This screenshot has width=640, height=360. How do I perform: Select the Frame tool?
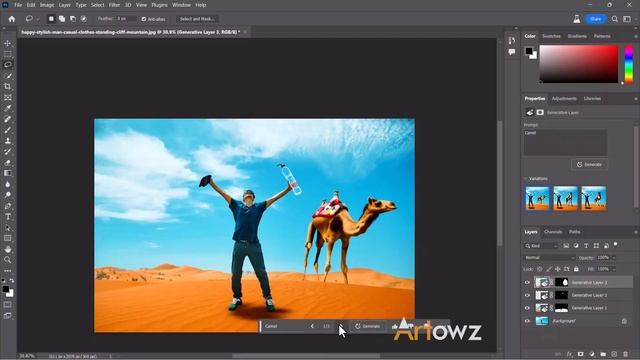coord(7,98)
